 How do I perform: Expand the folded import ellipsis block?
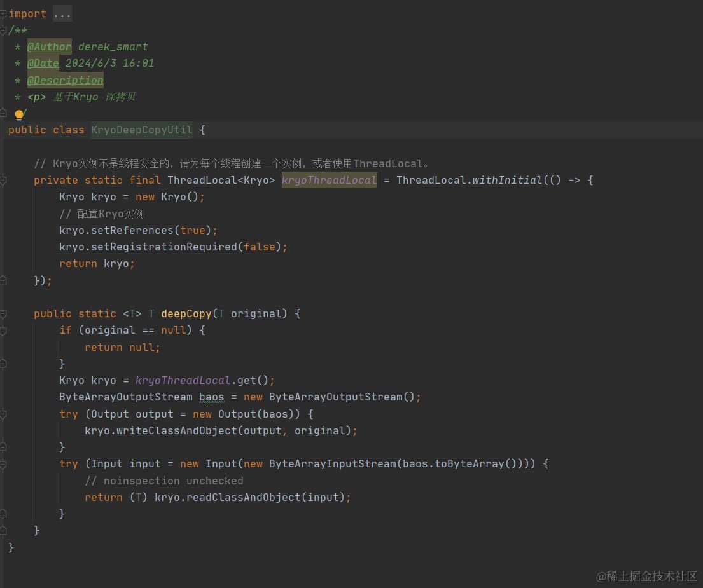point(62,14)
